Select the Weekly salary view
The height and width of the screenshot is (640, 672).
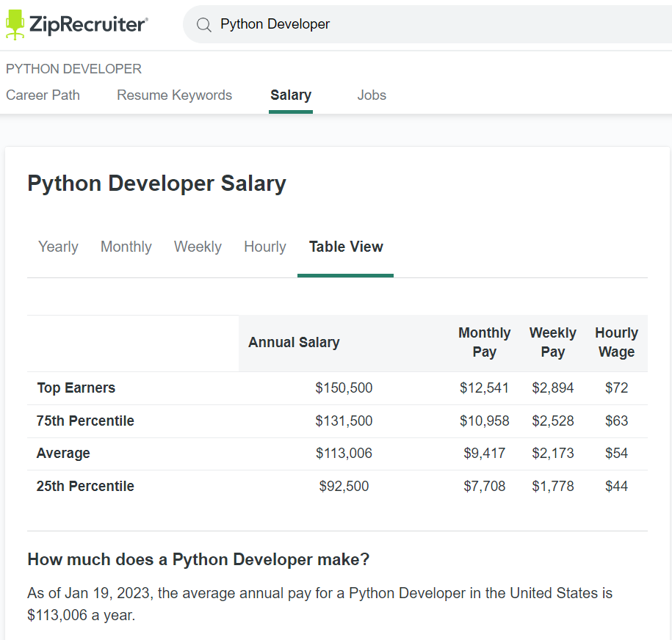[198, 247]
